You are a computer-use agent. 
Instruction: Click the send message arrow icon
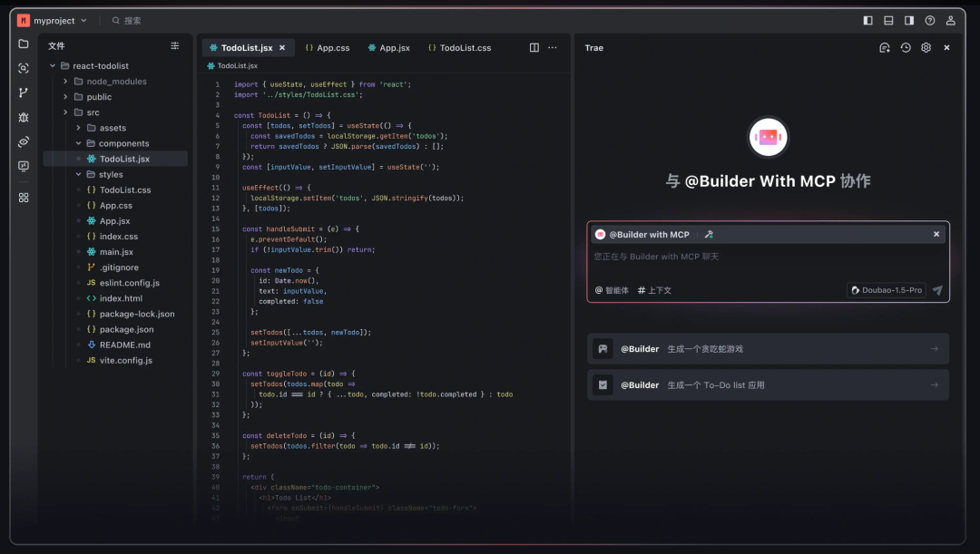pos(937,290)
